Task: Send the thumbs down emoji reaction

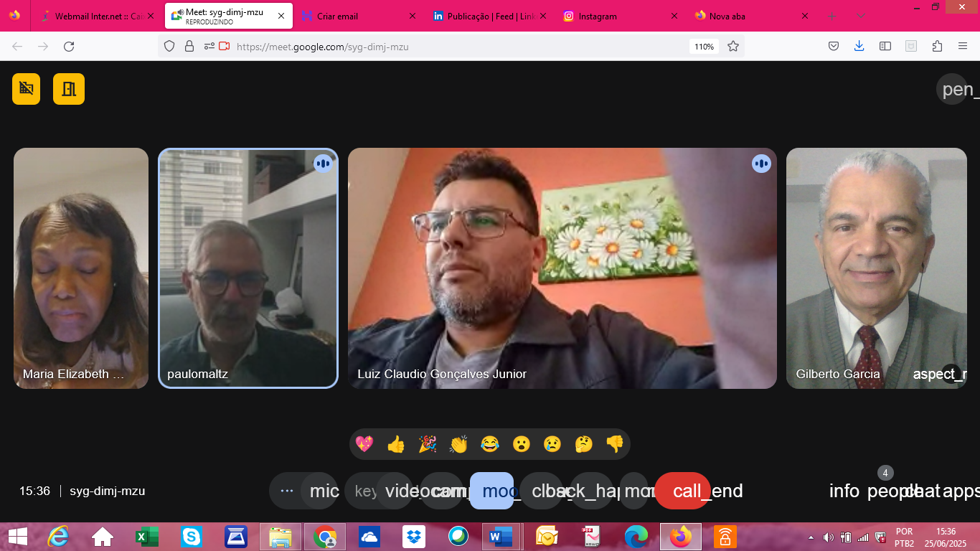Action: pyautogui.click(x=615, y=445)
